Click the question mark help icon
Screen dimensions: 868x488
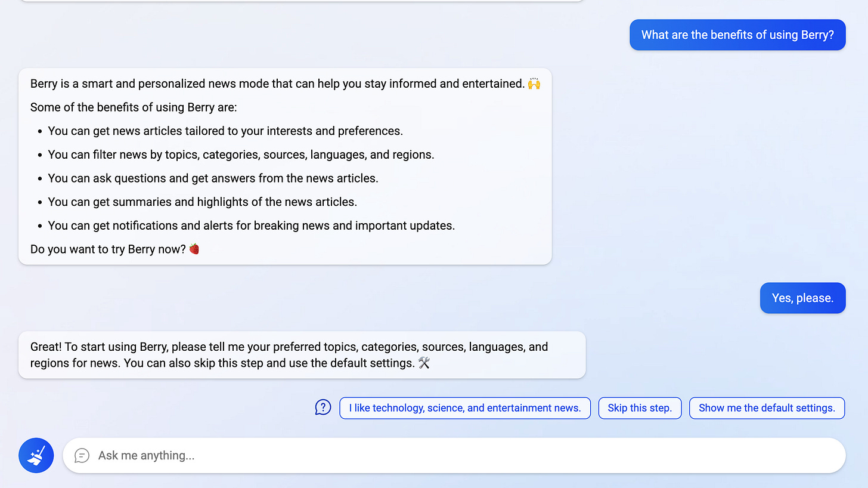323,407
